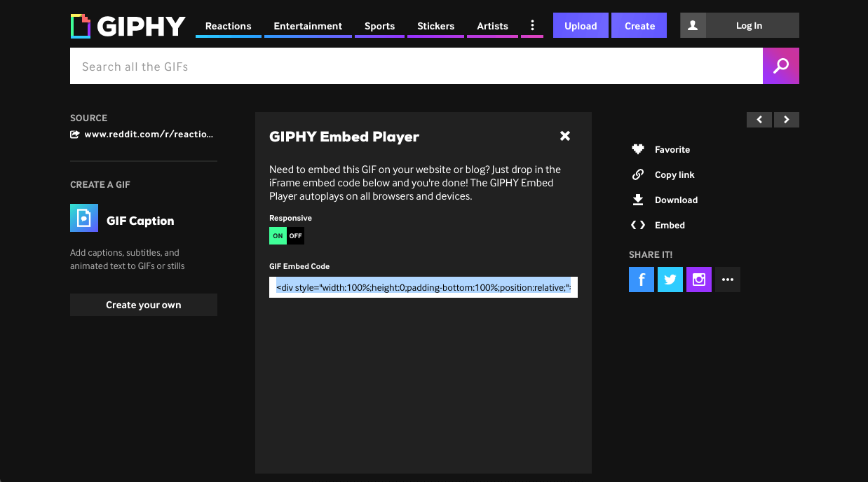The width and height of the screenshot is (868, 482).
Task: Open the www.reddit.com source link
Action: click(149, 135)
